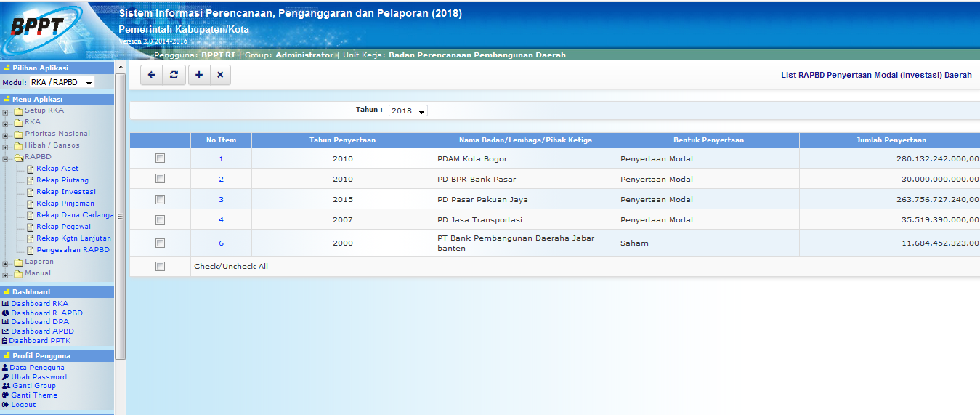Select Rekap Investasi in the RAPBD menu
This screenshot has height=415, width=980.
click(66, 192)
